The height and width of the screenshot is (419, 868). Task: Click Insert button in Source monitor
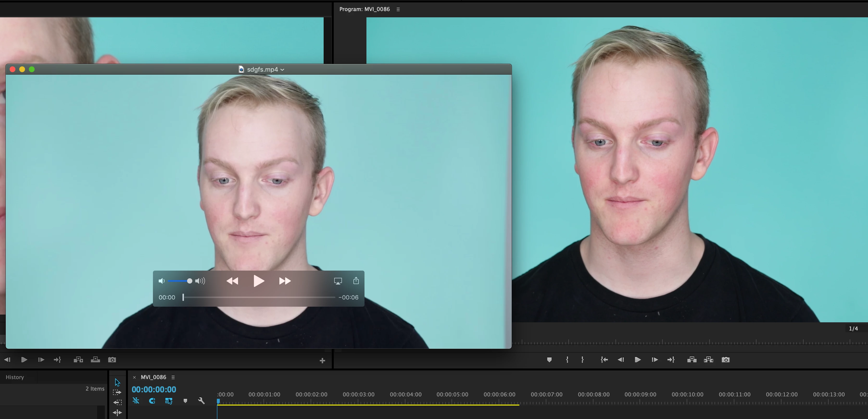(78, 360)
